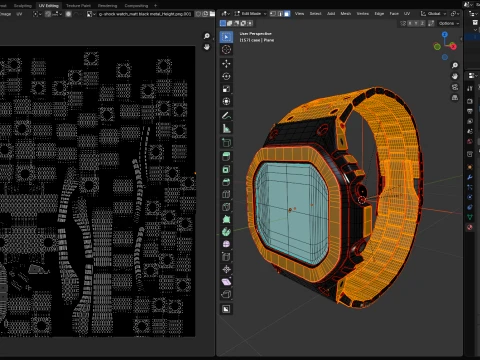Click the 3D viewport zoom magnifier icon
The height and width of the screenshot is (360, 480).
tap(455, 65)
